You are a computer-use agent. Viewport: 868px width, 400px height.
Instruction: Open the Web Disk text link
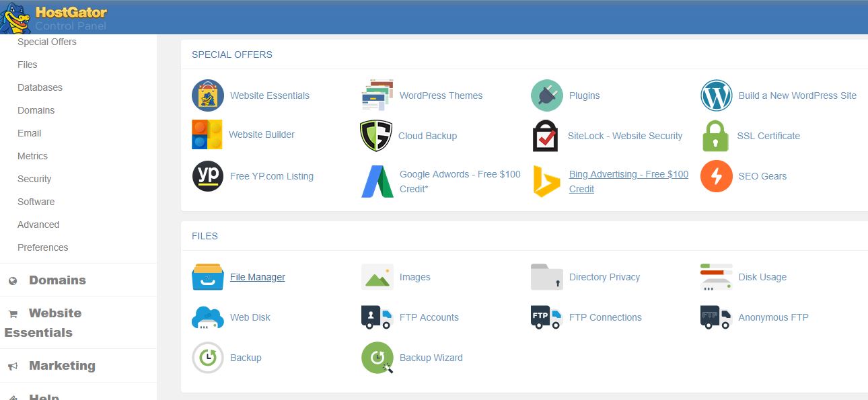(x=250, y=317)
